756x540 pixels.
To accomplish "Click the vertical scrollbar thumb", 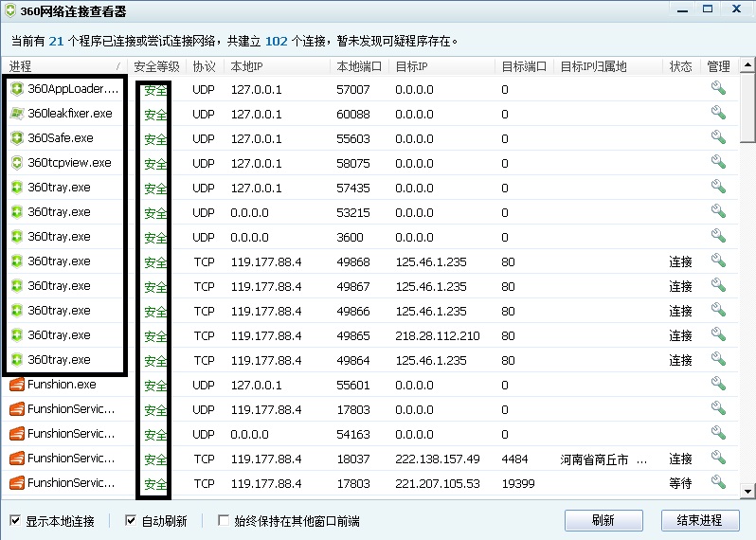I will [x=747, y=107].
